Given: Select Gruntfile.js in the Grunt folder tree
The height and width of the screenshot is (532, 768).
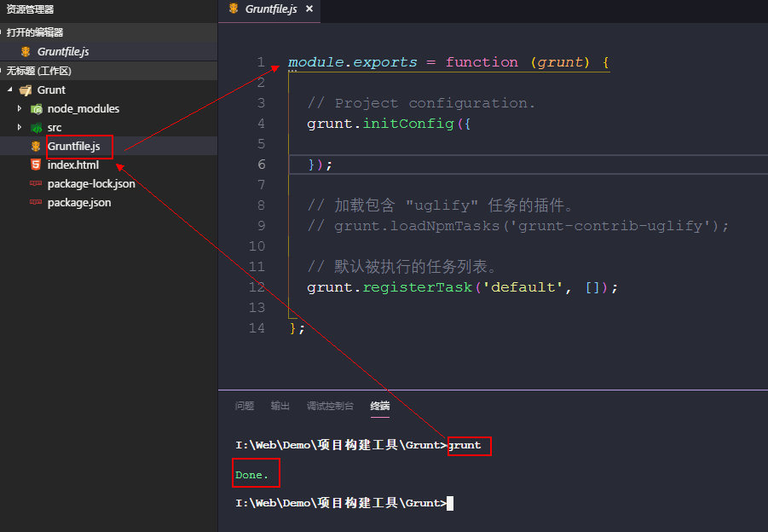Looking at the screenshot, I should click(73, 147).
